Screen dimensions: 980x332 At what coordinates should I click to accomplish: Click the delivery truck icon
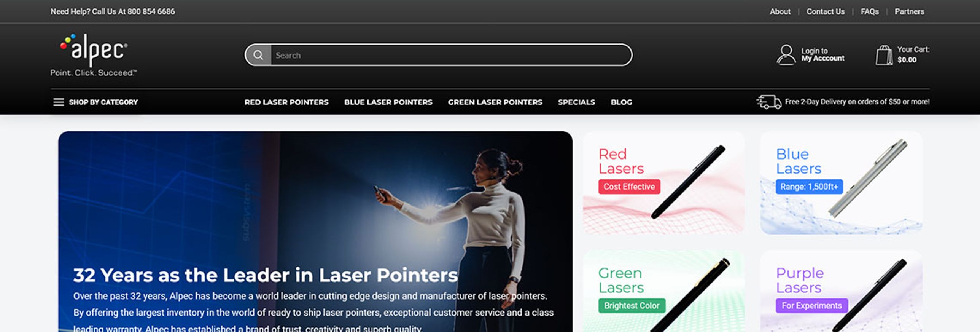pyautogui.click(x=768, y=102)
